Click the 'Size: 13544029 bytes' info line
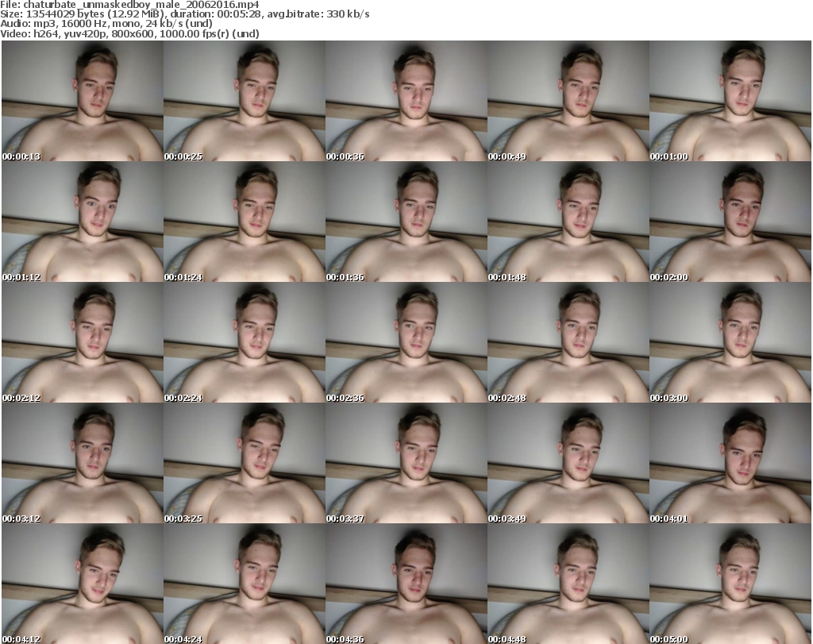This screenshot has height=644, width=813. click(184, 14)
